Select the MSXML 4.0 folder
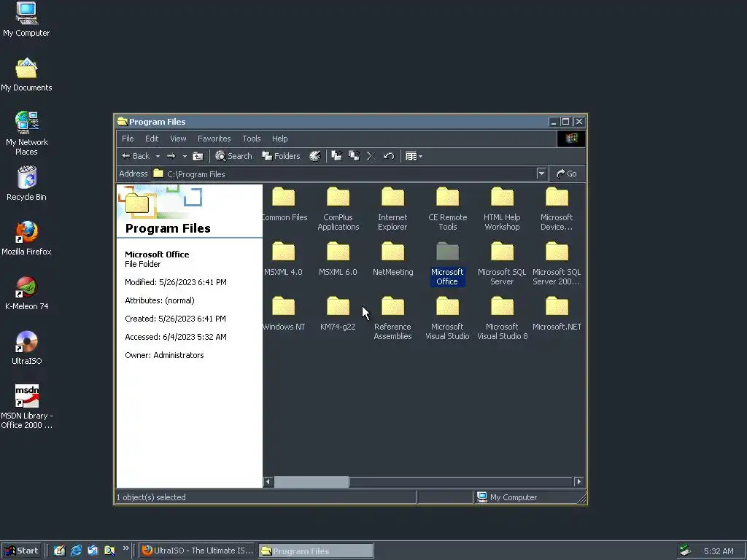This screenshot has width=747, height=560. [284, 260]
